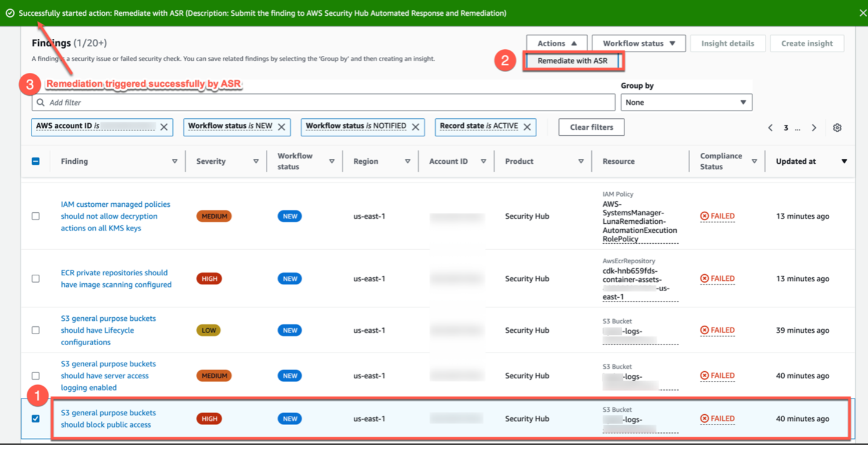Click the cdk-hnb659fds container assets resource
Image resolution: width=868 pixels, height=450 pixels.
coord(640,283)
